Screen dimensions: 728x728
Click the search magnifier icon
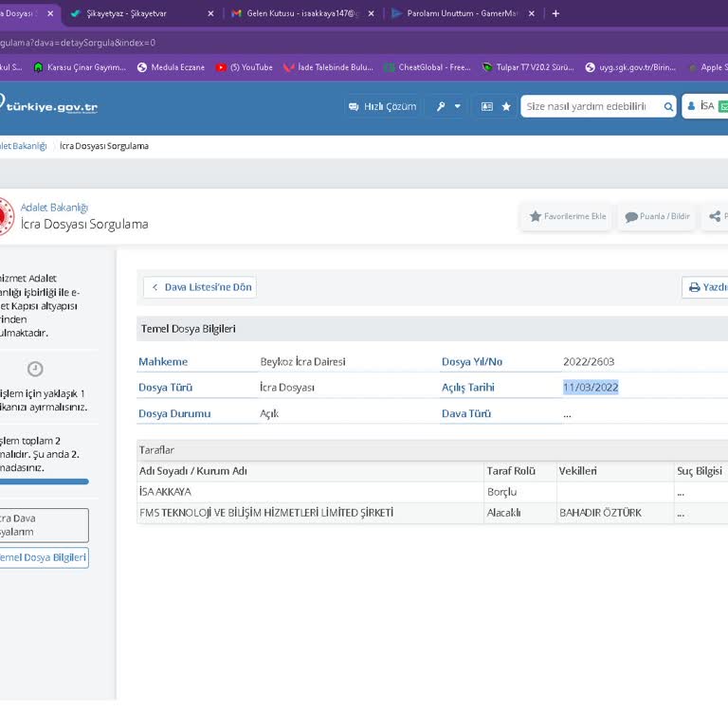point(668,106)
